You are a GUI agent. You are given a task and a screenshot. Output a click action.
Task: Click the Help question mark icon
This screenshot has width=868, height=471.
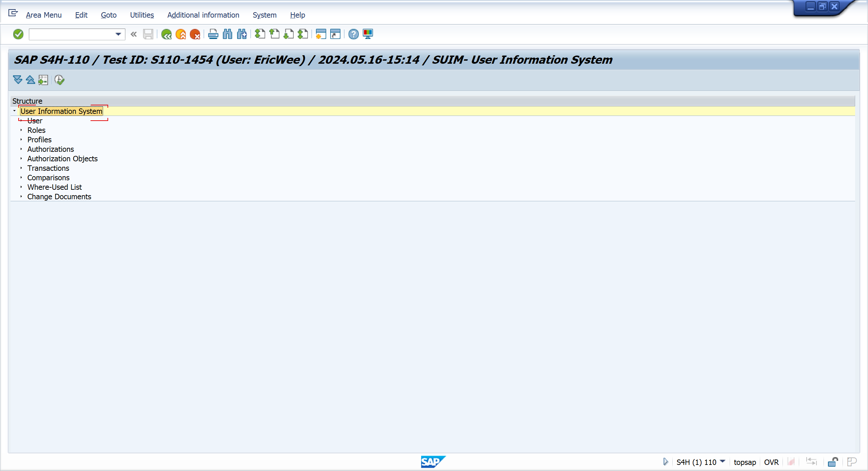point(353,34)
